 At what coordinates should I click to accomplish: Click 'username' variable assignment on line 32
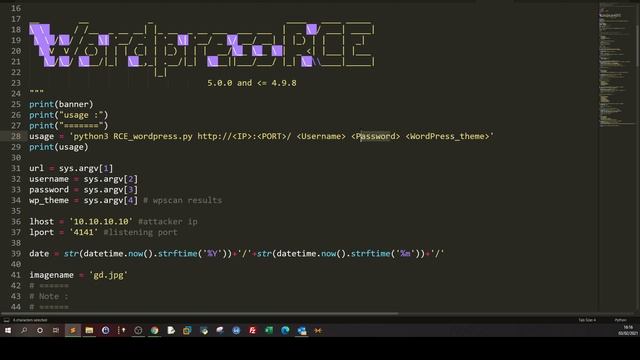[49, 179]
